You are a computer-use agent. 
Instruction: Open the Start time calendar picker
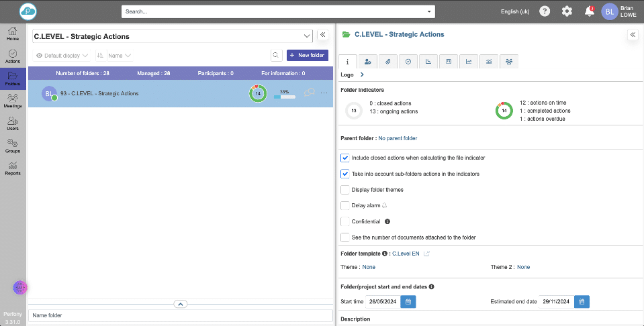[x=408, y=302]
